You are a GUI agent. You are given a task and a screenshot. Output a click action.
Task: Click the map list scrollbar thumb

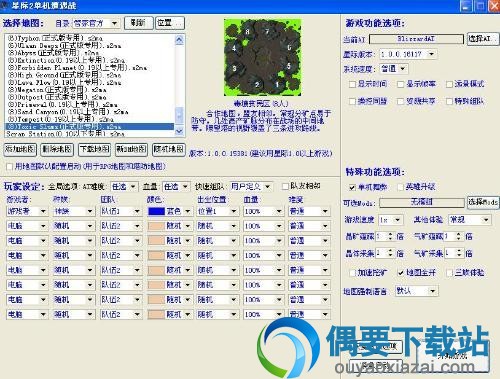(179, 115)
